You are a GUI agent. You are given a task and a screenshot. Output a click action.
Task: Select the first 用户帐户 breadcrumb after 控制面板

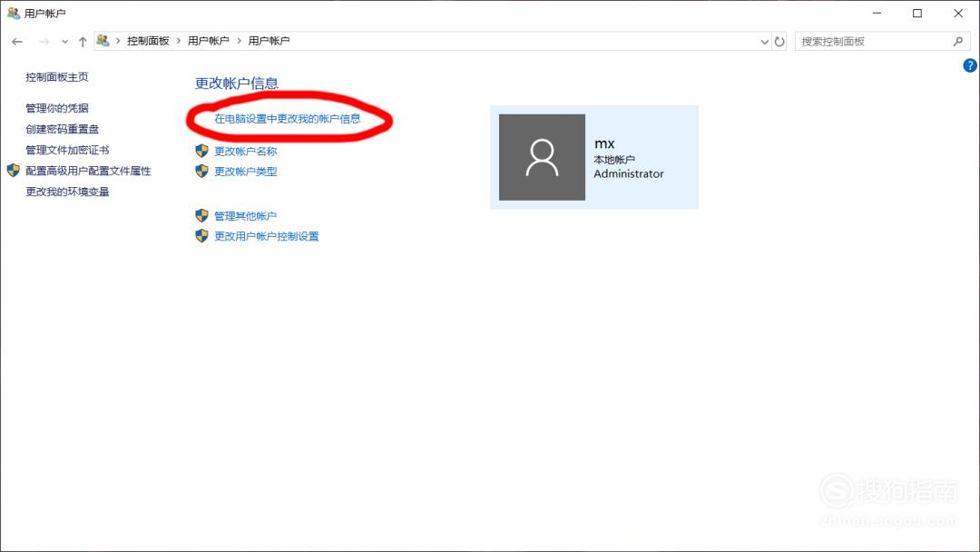pos(208,41)
